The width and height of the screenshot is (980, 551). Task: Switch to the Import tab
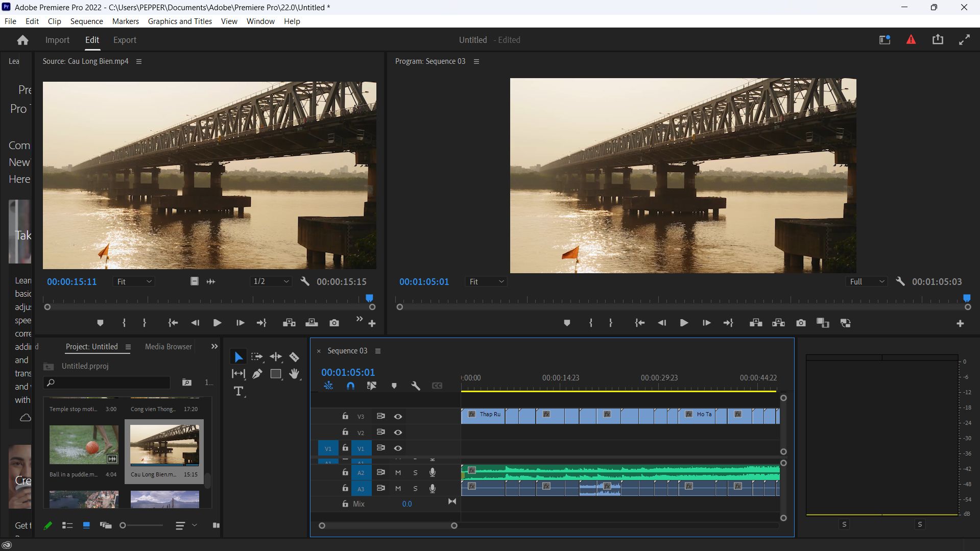point(57,40)
